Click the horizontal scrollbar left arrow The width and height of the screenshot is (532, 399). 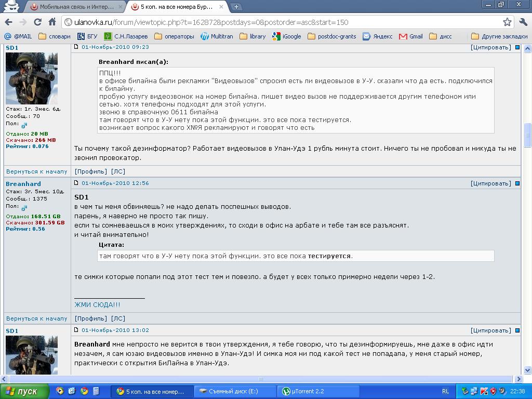click(4, 379)
